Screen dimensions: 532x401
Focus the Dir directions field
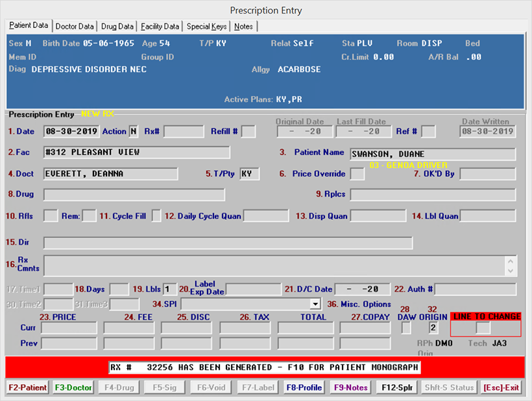tap(228, 243)
